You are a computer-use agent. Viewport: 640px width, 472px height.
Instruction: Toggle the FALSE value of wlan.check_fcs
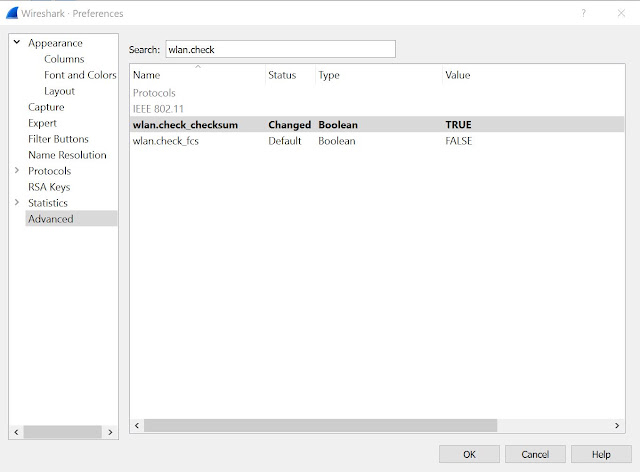pyautogui.click(x=459, y=141)
